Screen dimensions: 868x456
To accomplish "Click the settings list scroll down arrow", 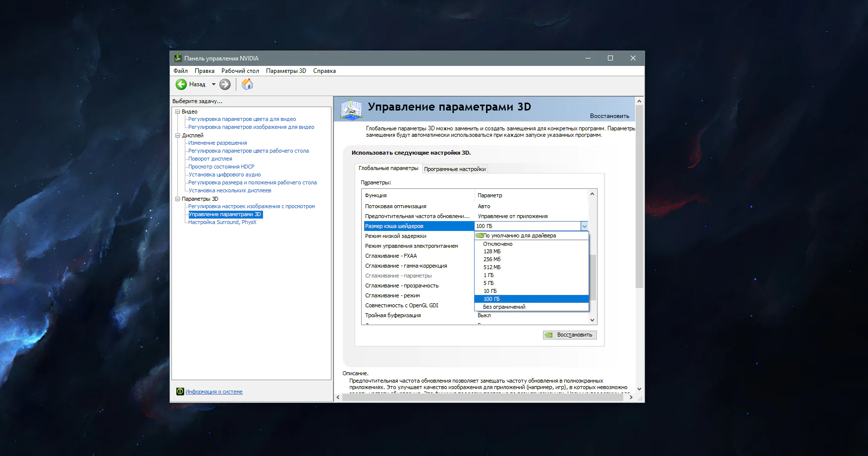I will [x=592, y=320].
